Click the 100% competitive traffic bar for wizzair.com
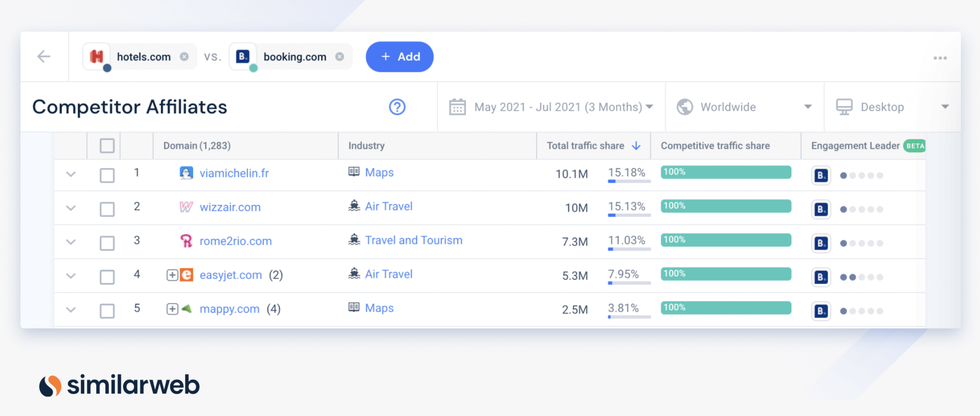Viewport: 980px width, 416px height. click(x=725, y=206)
